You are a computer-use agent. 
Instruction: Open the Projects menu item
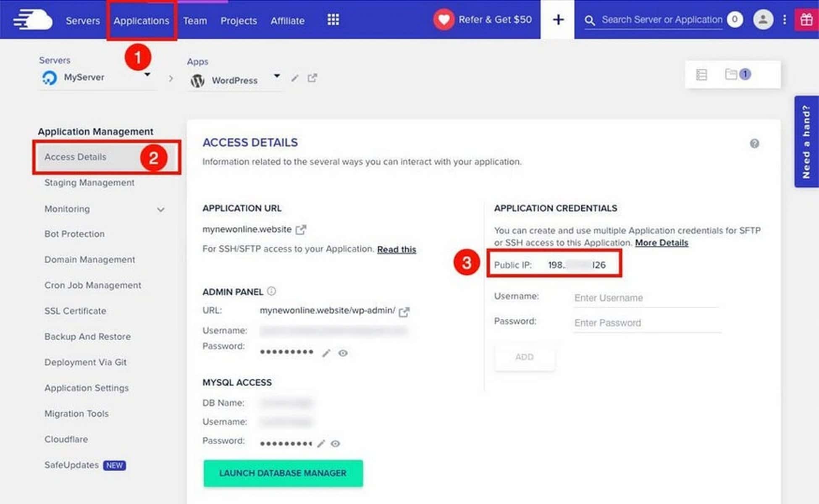tap(238, 21)
